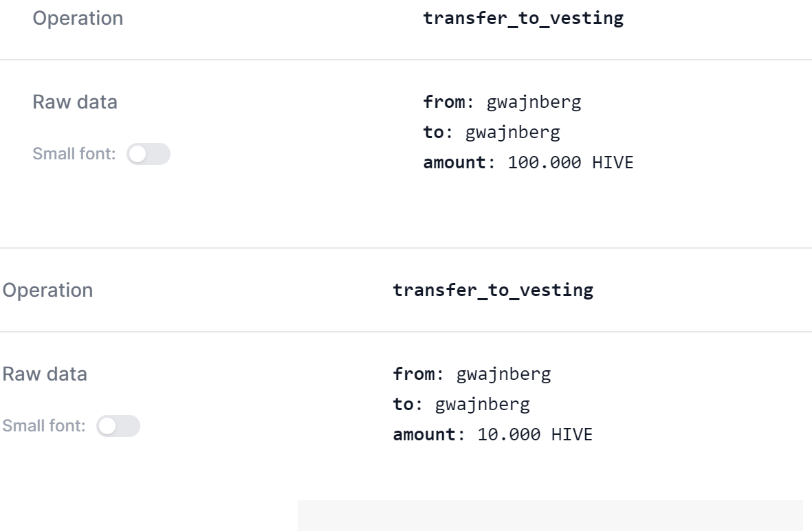Click the bold amount key in the second operation

pyautogui.click(x=424, y=435)
